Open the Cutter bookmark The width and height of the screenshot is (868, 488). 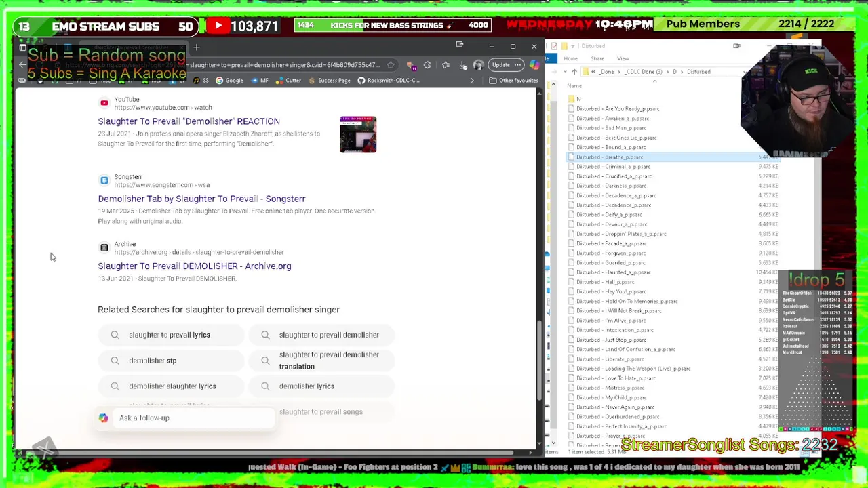[288, 81]
